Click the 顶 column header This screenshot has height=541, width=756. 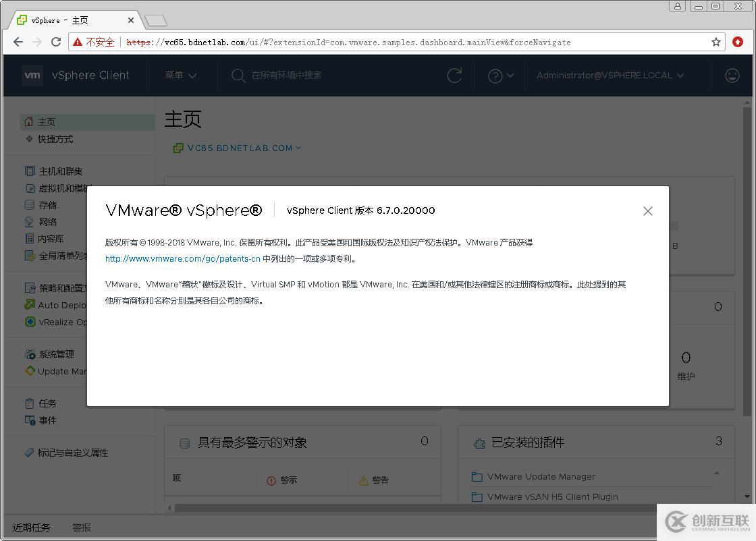177,478
